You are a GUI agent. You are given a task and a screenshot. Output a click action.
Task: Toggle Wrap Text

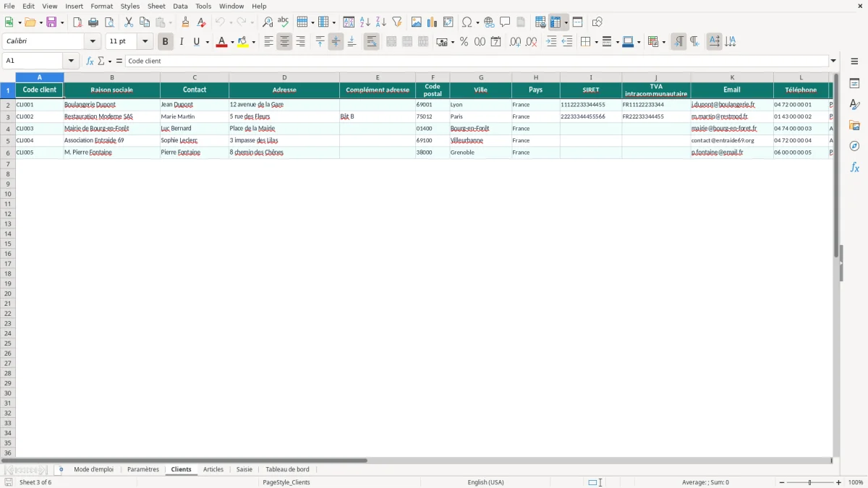(x=371, y=42)
